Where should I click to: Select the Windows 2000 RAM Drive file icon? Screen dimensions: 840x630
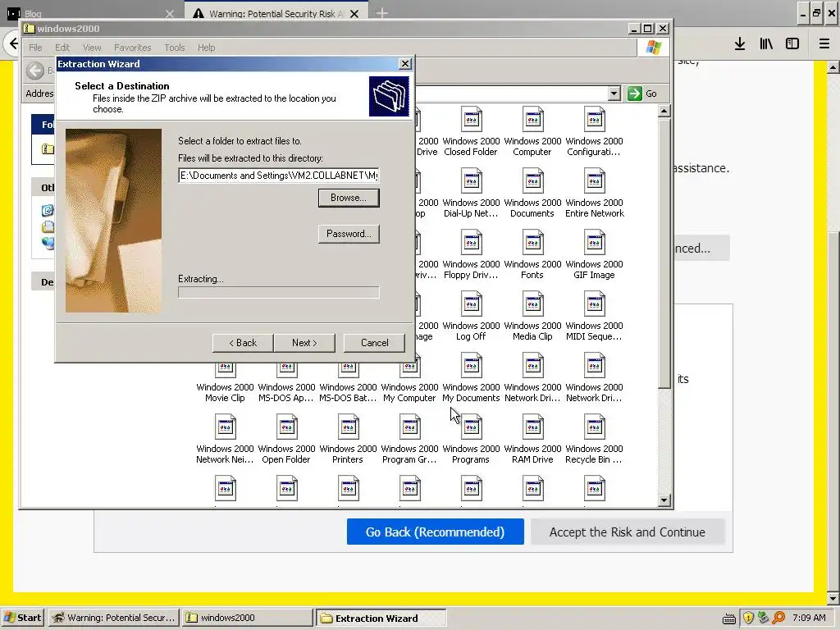coord(532,427)
